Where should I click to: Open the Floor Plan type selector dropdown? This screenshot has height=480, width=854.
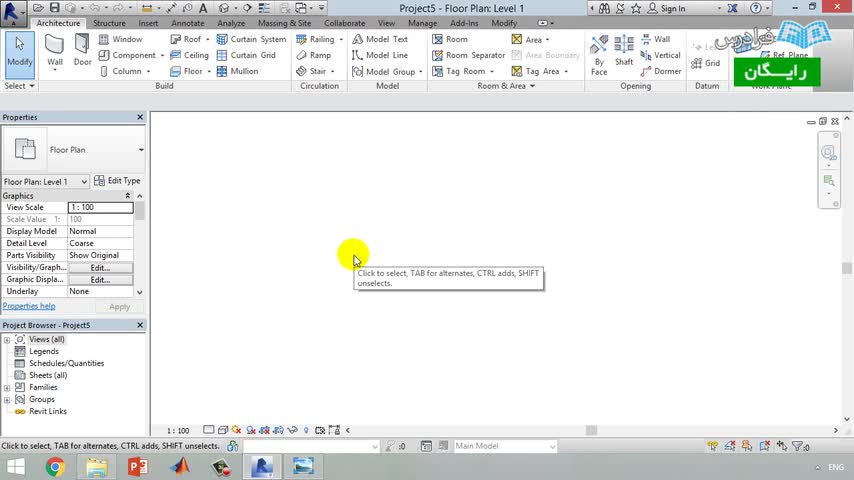141,149
